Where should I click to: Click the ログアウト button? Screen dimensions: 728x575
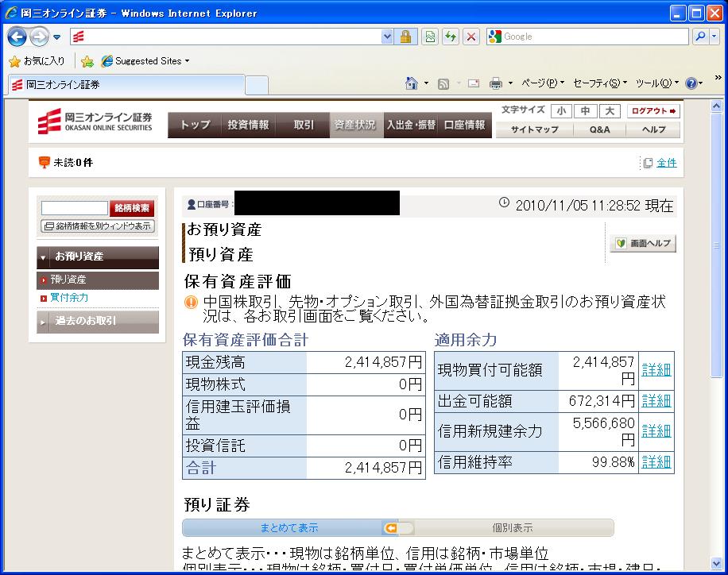(x=653, y=111)
